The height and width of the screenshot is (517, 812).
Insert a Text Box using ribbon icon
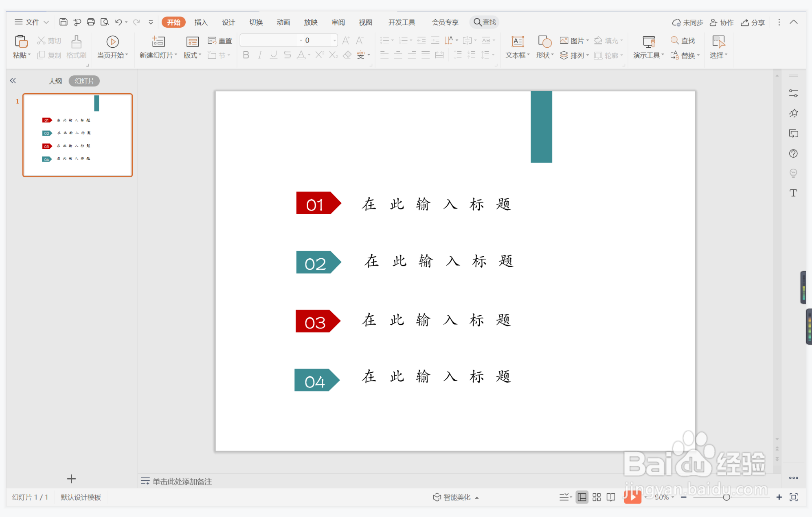pos(517,42)
